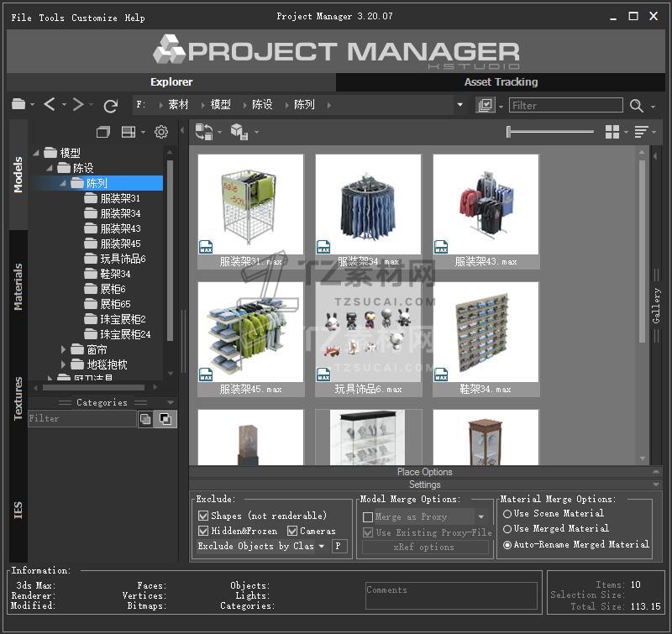Click the refresh folder icon

pos(110,105)
